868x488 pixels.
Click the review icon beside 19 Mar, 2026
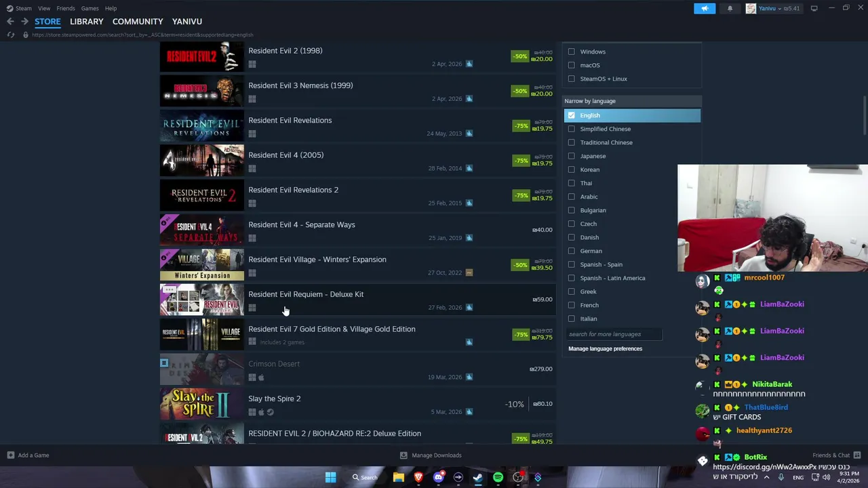click(469, 377)
